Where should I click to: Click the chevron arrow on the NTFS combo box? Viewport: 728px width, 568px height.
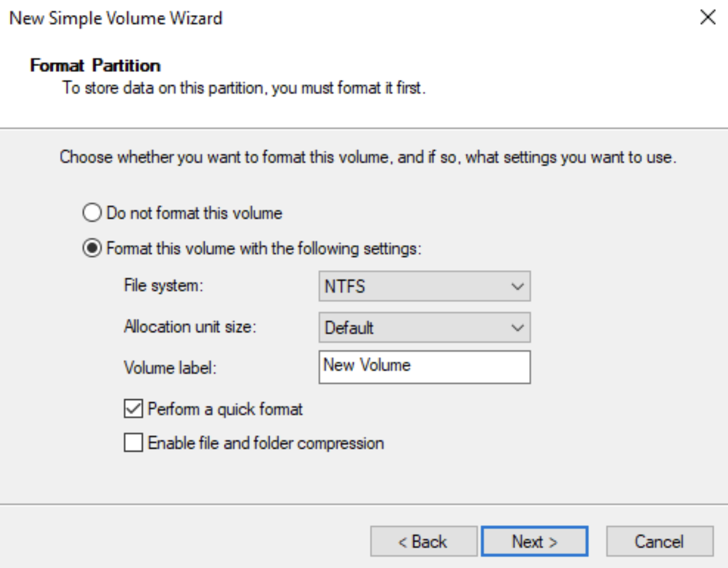[517, 286]
